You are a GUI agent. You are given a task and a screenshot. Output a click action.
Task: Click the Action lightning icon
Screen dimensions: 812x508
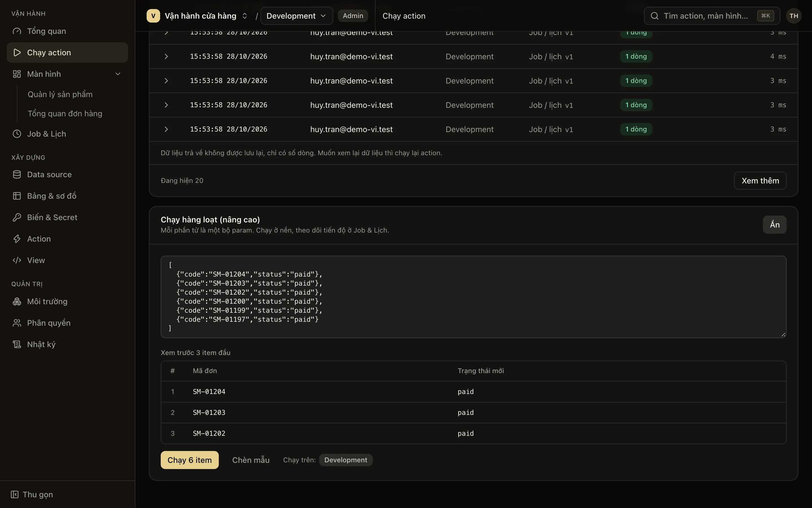click(17, 239)
